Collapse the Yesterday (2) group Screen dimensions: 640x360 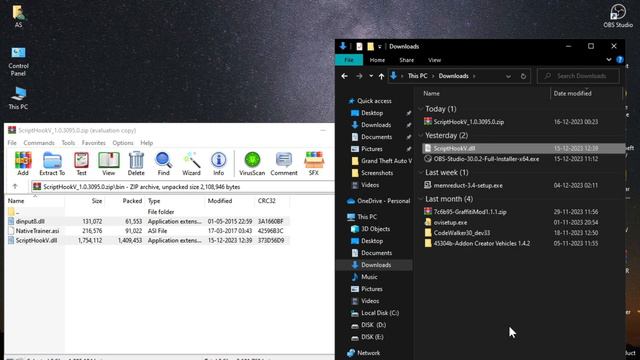(421, 136)
